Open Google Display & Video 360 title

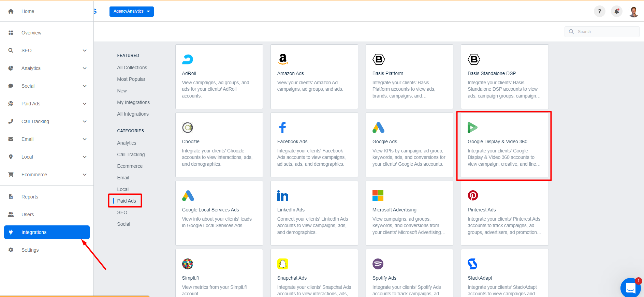(497, 142)
